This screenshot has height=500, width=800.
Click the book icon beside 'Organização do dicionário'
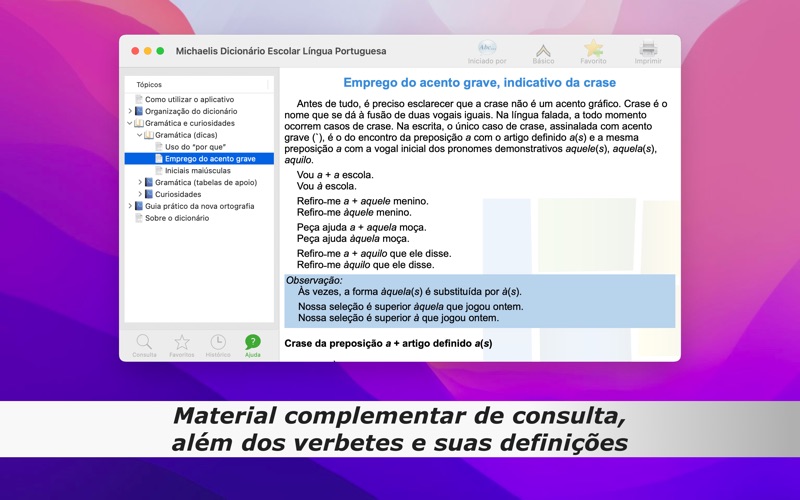point(139,111)
